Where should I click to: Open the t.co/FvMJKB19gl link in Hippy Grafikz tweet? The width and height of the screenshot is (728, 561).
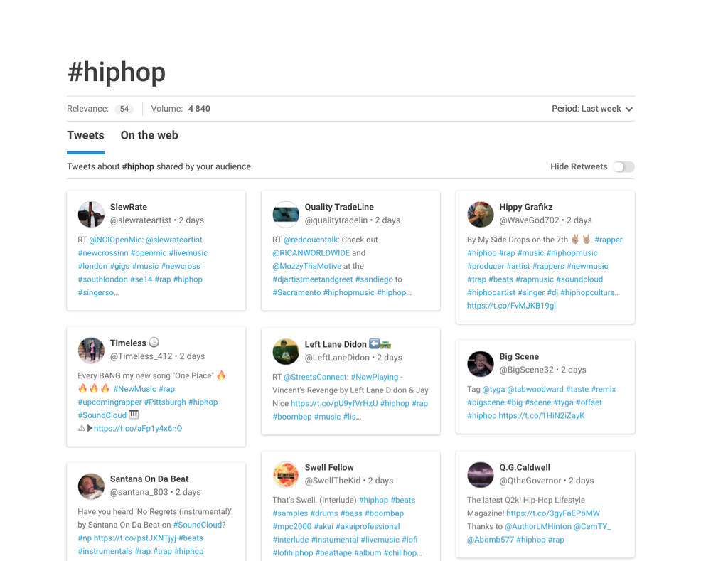[x=511, y=306]
